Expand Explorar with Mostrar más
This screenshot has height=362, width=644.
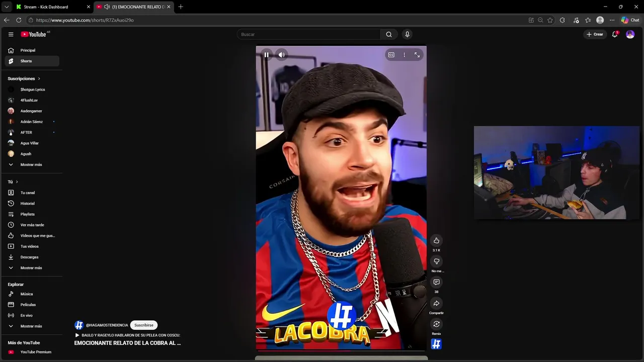pos(32,326)
